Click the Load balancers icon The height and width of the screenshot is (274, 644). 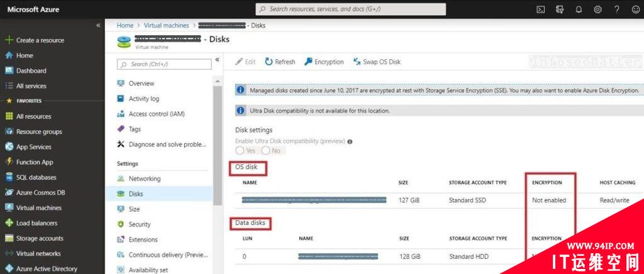(x=9, y=223)
